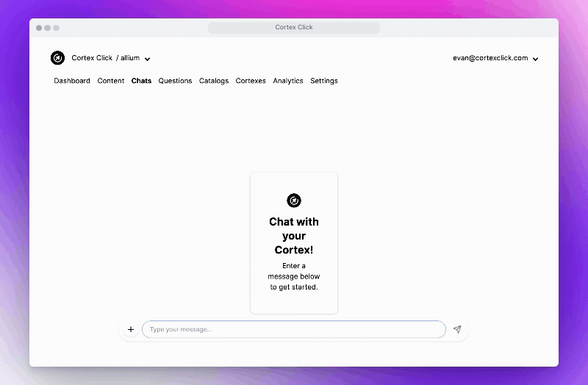Click the 'Chat with your Cortex!' heading

coord(294,236)
